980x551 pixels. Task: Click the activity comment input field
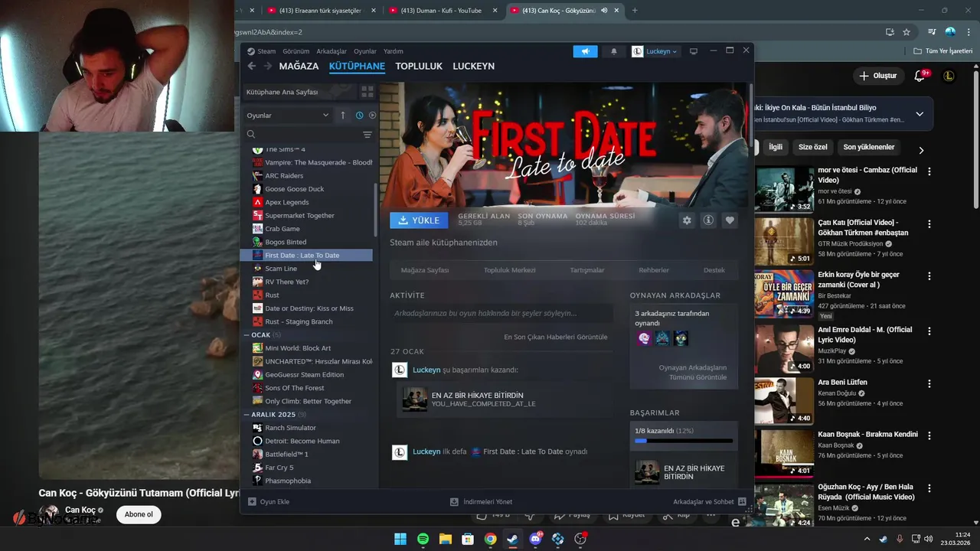pyautogui.click(x=501, y=313)
